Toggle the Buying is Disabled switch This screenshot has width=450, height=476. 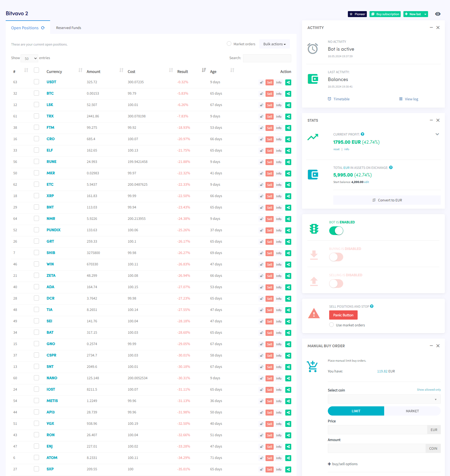[x=336, y=257]
